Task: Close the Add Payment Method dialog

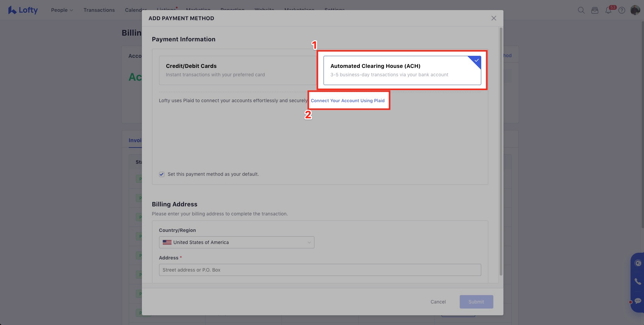Action: click(x=493, y=18)
